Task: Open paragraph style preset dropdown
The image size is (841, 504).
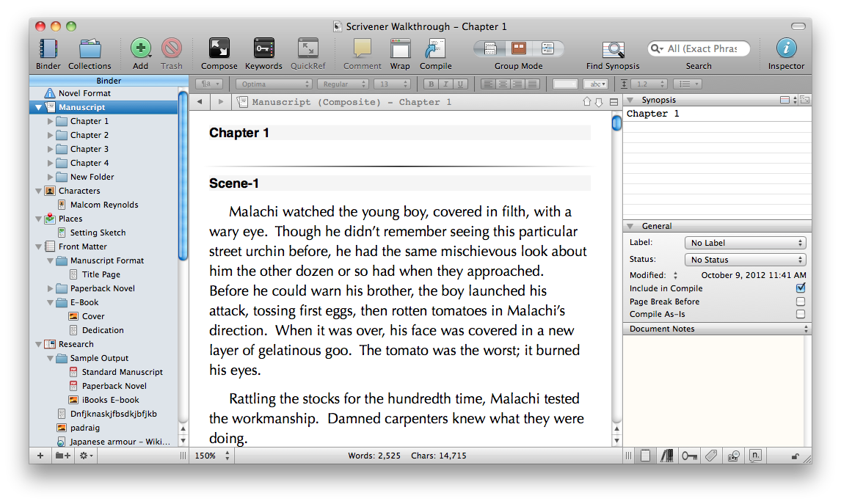Action: tap(209, 84)
